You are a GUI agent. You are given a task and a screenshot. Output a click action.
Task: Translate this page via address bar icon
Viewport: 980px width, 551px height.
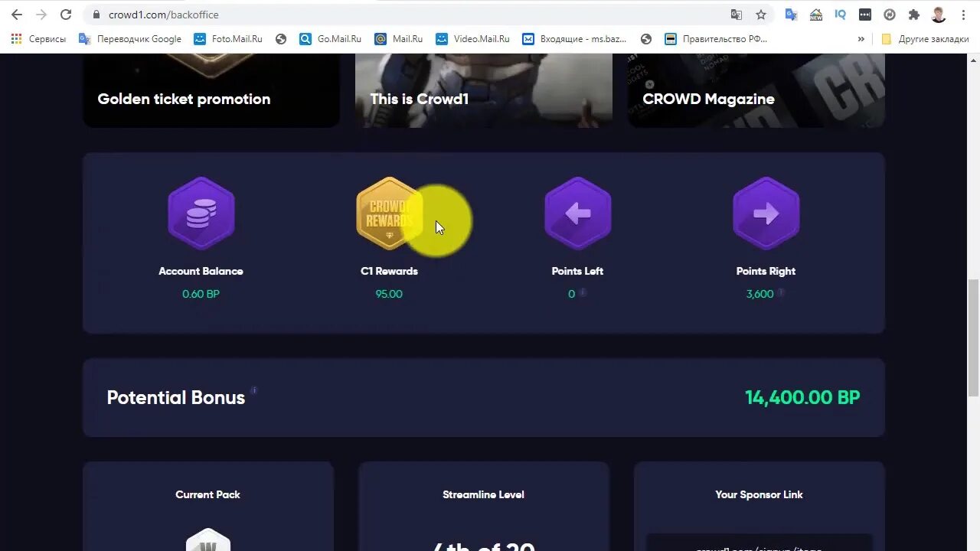737,15
